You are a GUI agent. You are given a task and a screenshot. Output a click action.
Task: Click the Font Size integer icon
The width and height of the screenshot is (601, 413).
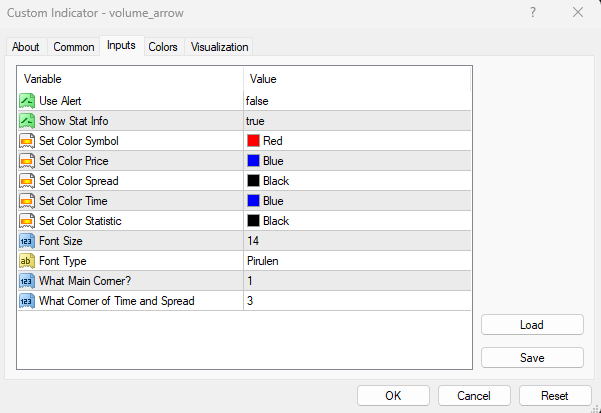coord(27,241)
